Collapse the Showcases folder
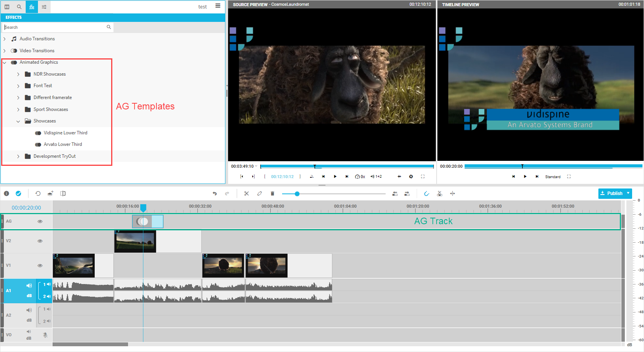The width and height of the screenshot is (644, 352). 18,121
